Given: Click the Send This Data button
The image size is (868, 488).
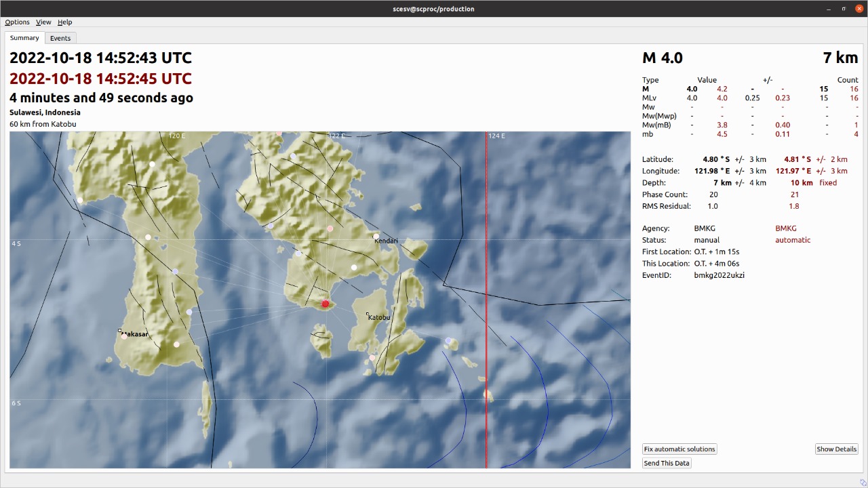Looking at the screenshot, I should coord(667,464).
